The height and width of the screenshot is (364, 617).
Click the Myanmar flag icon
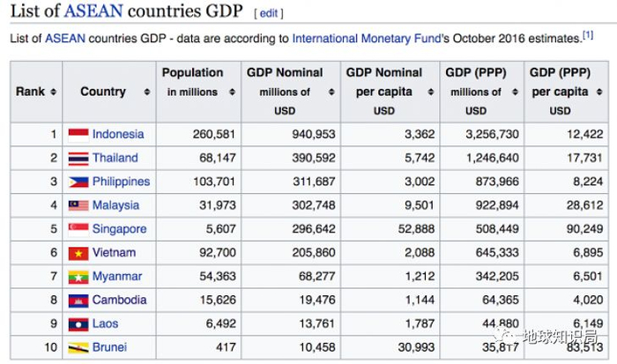pos(78,277)
